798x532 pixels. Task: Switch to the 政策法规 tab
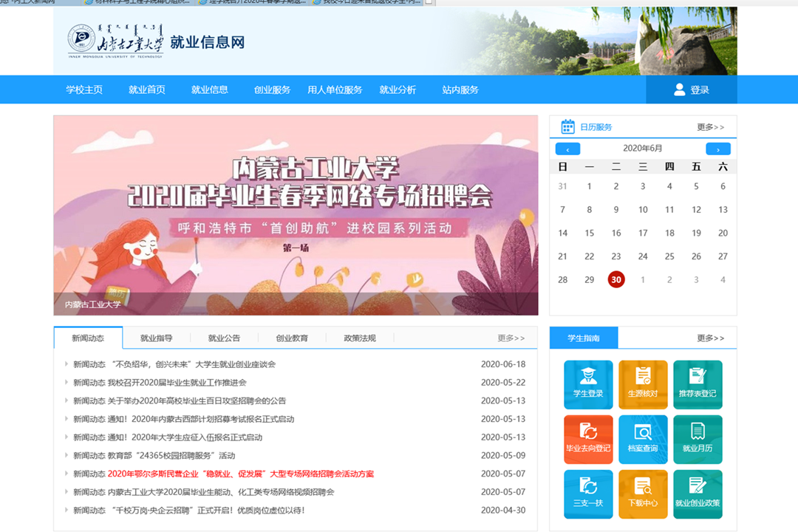tap(360, 338)
